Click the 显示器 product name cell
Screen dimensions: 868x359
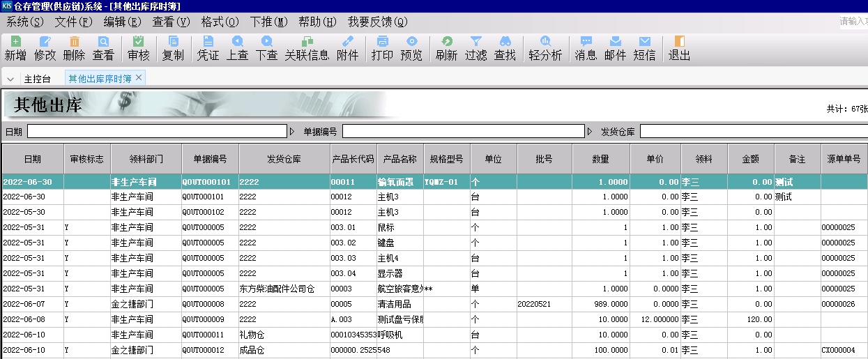coord(400,273)
